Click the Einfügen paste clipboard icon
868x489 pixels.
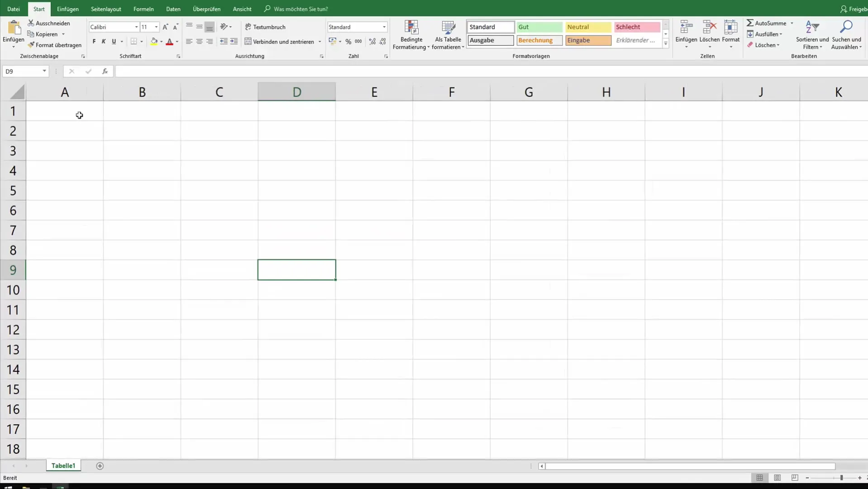(x=14, y=27)
